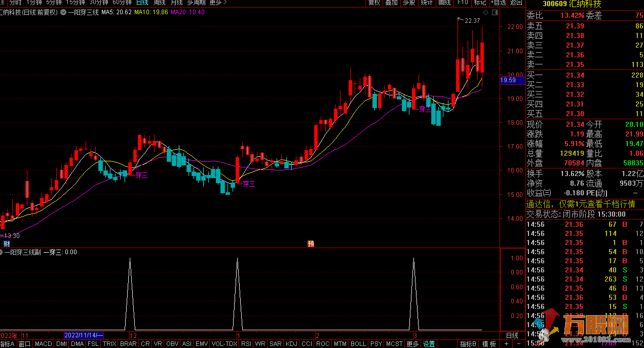Click the 模板 template tab
This screenshot has height=348, width=644.
489,344
